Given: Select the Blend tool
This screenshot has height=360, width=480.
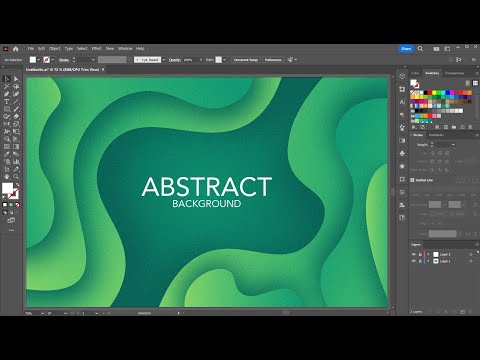Looking at the screenshot, I should point(16,154).
